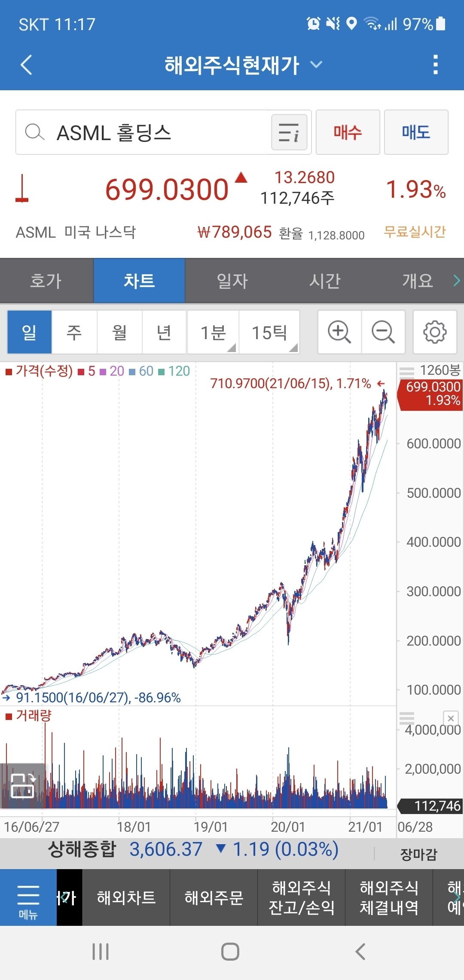Switch to the 호가 tab
Screen dimensions: 464x980
click(x=46, y=280)
